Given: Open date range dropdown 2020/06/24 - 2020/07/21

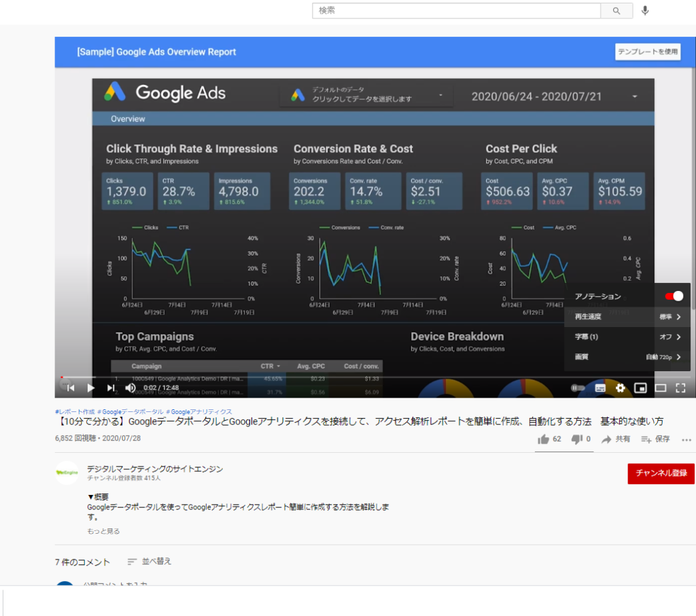Looking at the screenshot, I should 554,97.
